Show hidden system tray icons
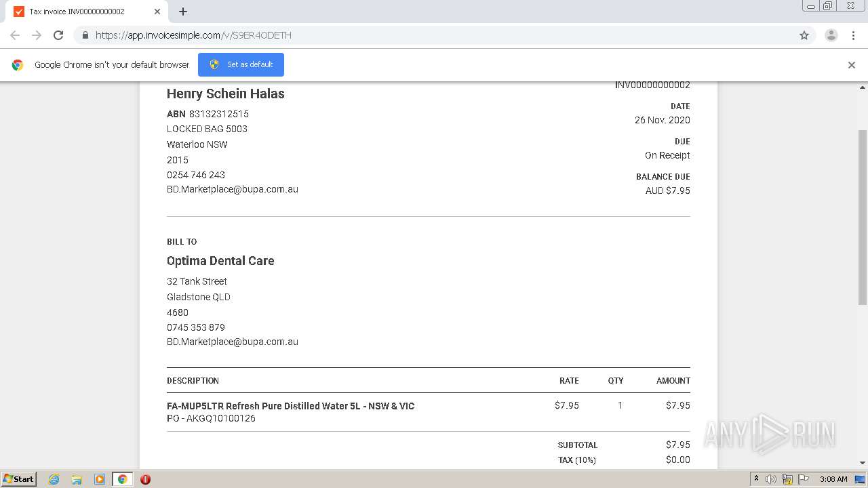The image size is (868, 488). click(757, 479)
